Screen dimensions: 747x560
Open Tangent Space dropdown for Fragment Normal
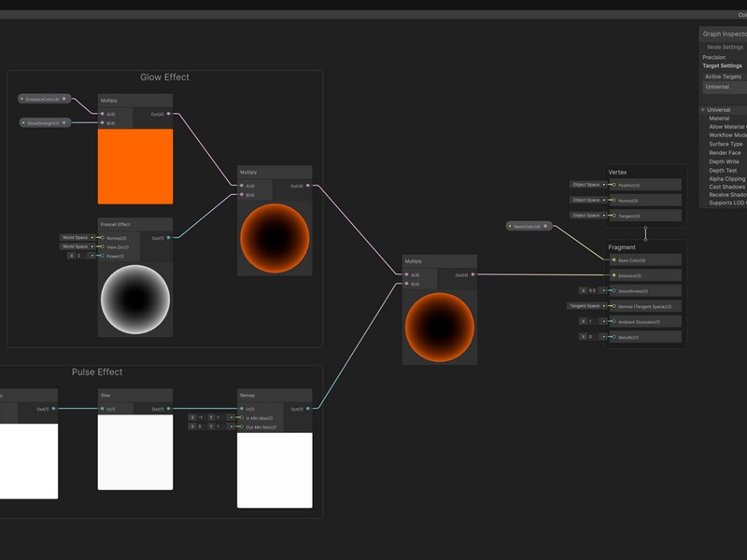pos(586,306)
